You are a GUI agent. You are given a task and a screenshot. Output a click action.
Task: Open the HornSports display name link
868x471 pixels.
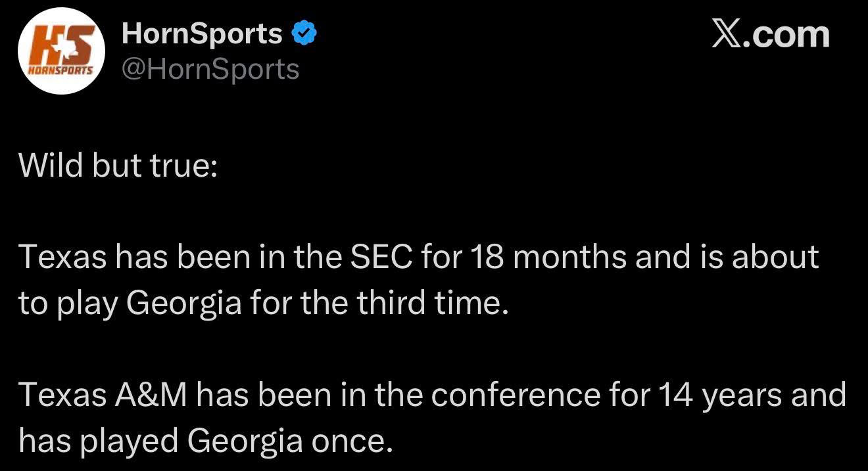[202, 34]
